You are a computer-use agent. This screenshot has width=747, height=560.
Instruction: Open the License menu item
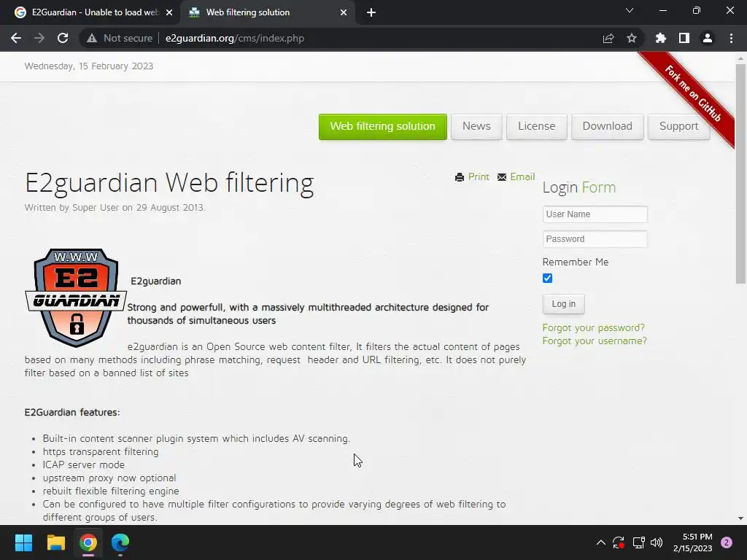(x=536, y=127)
